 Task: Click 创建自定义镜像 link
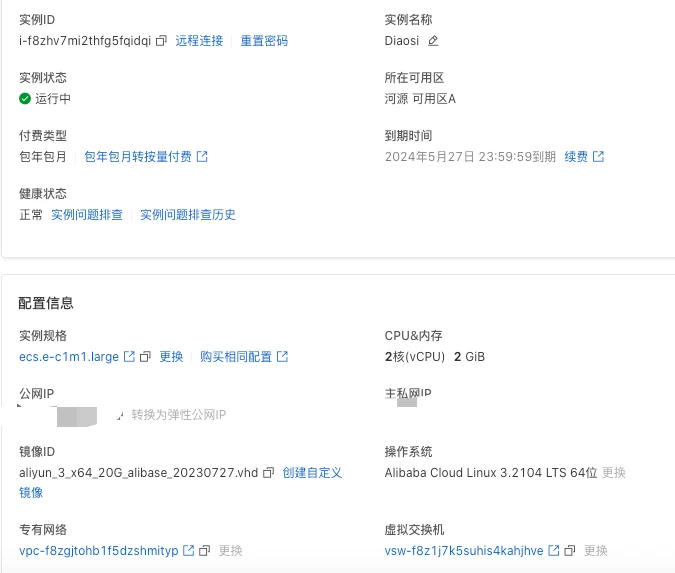tap(312, 473)
